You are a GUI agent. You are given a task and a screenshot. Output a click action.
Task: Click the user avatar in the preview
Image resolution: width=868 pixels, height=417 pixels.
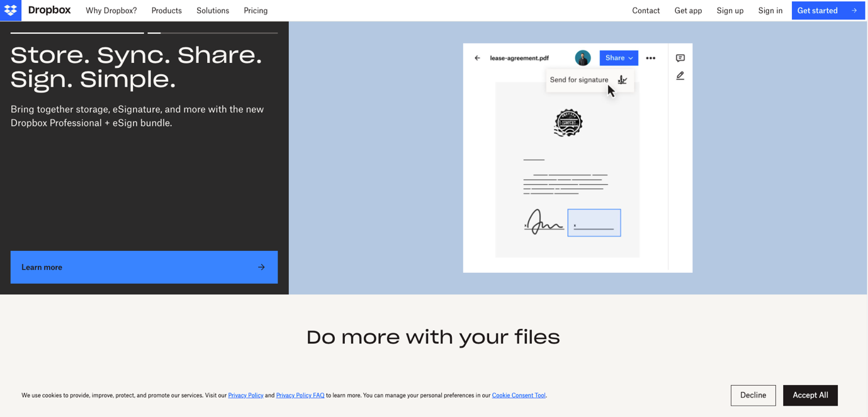(x=583, y=58)
